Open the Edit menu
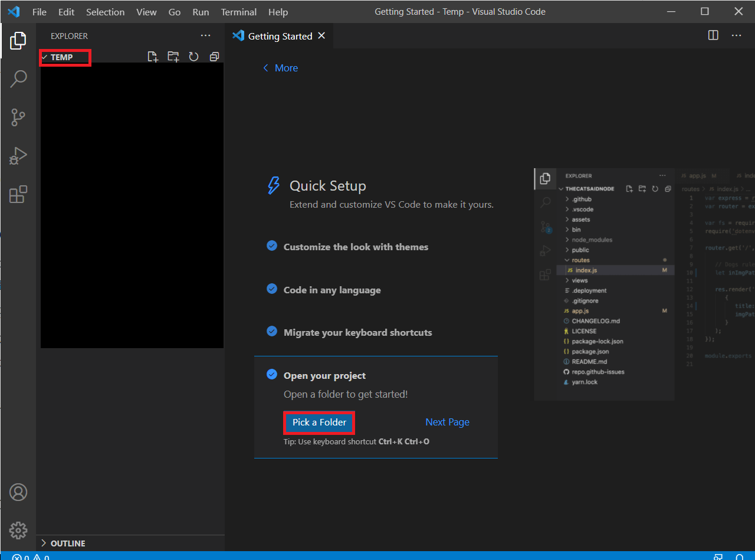The width and height of the screenshot is (755, 560). coord(66,12)
